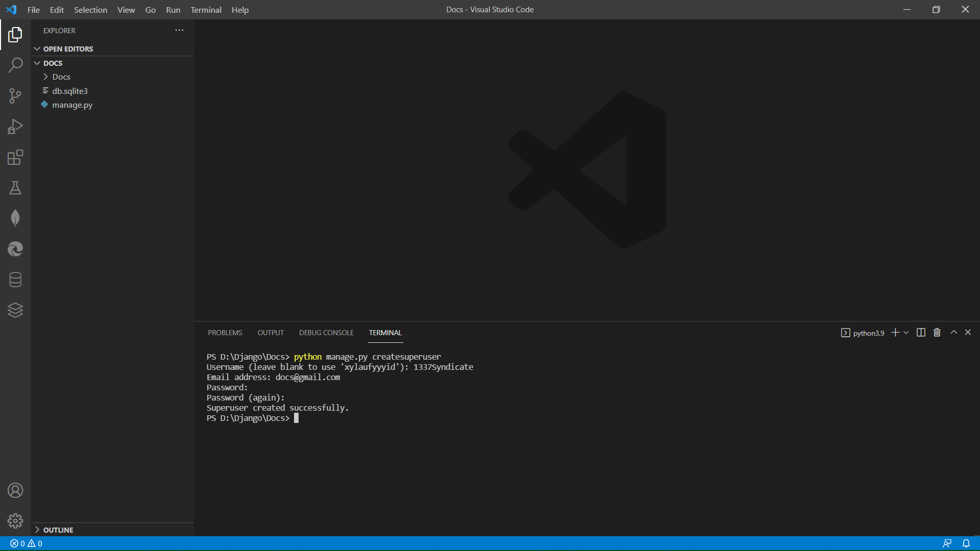Click the trash icon to kill terminal
980x551 pixels.
[x=937, y=333]
